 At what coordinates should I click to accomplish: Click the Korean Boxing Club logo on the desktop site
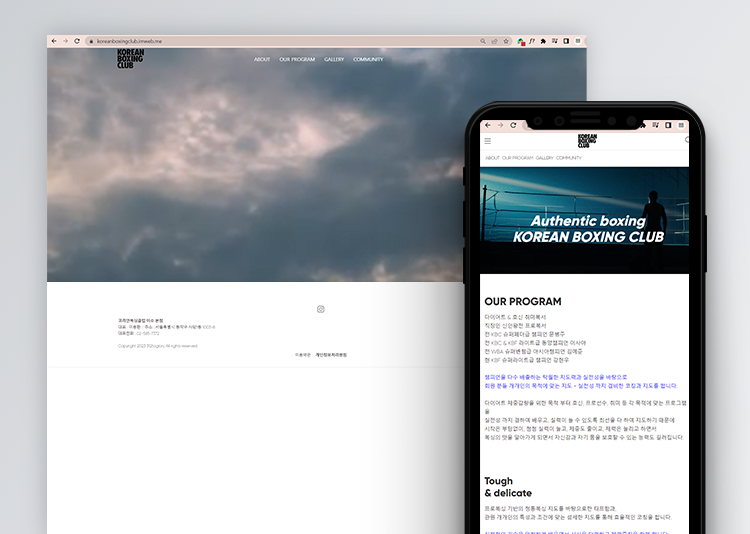(130, 58)
